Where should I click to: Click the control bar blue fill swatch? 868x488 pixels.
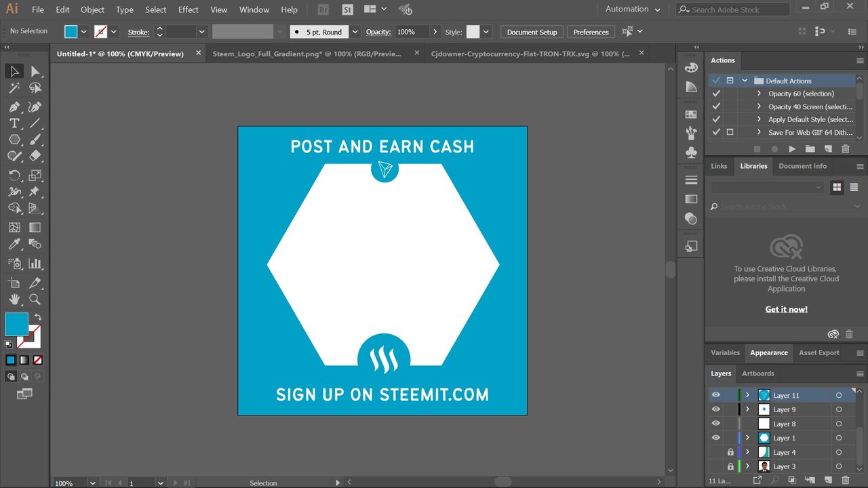pos(71,32)
